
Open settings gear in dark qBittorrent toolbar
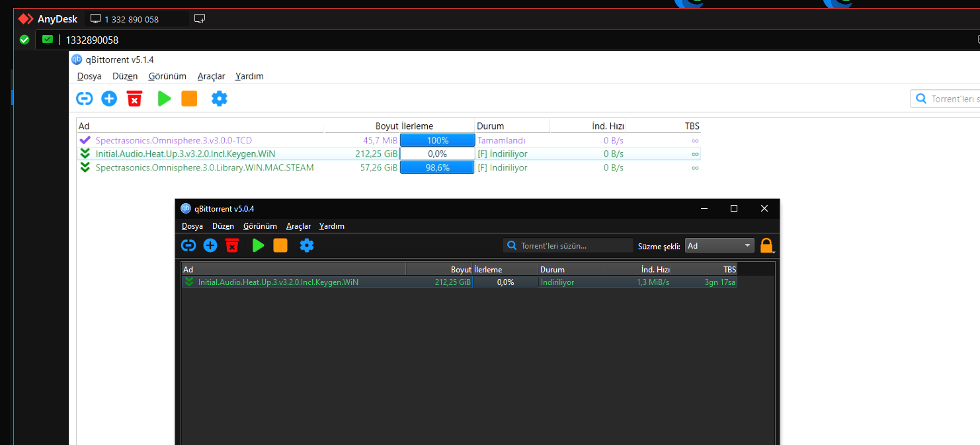307,246
